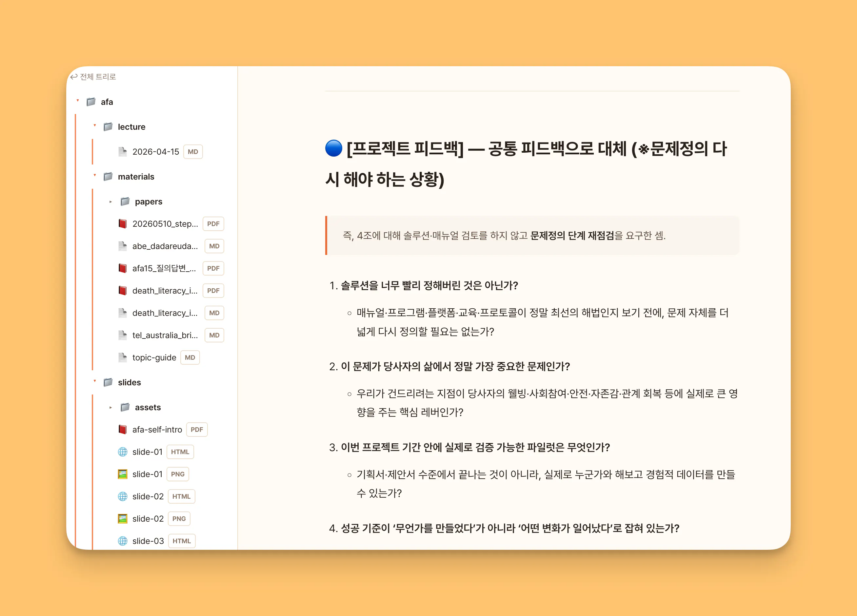Open the tel_australia_bri... file name
The height and width of the screenshot is (616, 857).
165,336
